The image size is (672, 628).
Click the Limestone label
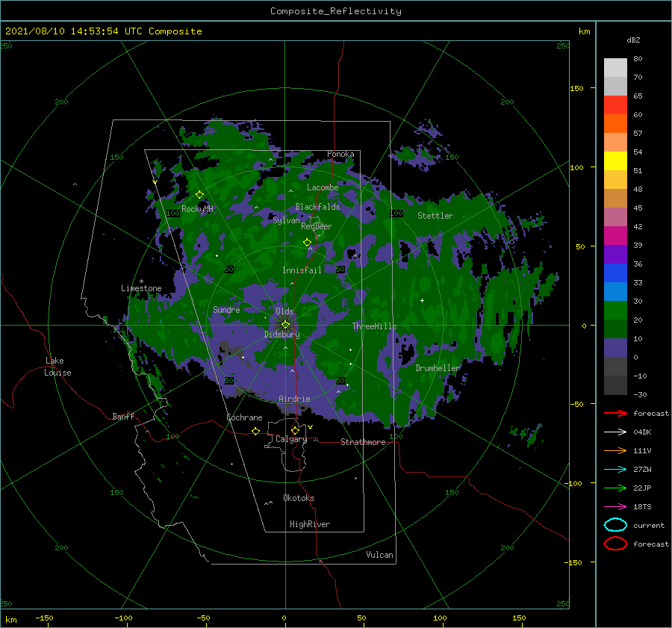point(141,288)
